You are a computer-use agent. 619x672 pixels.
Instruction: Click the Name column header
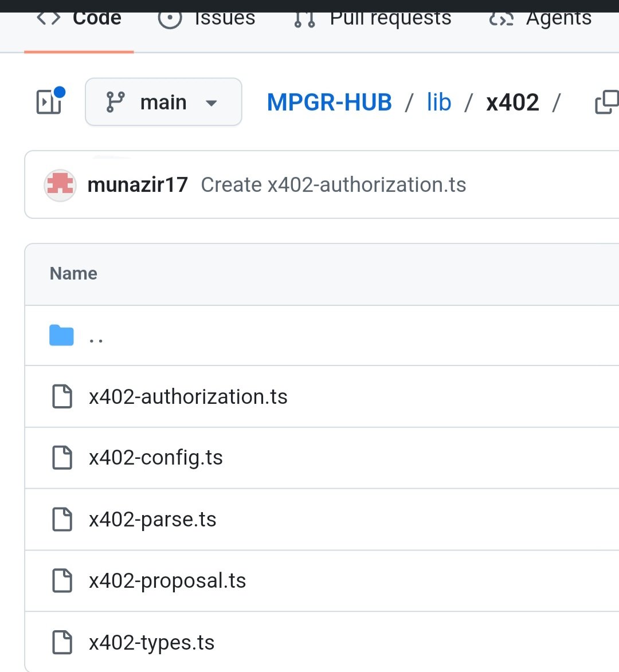(73, 273)
